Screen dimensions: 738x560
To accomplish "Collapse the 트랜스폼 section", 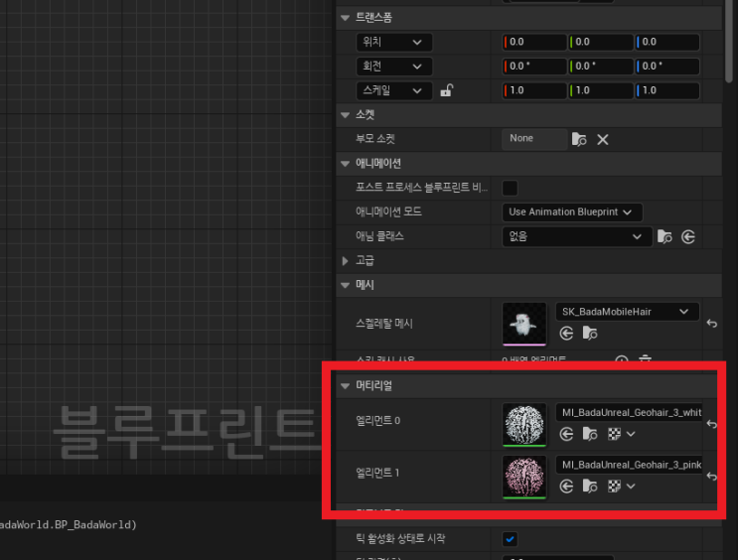I will [345, 18].
